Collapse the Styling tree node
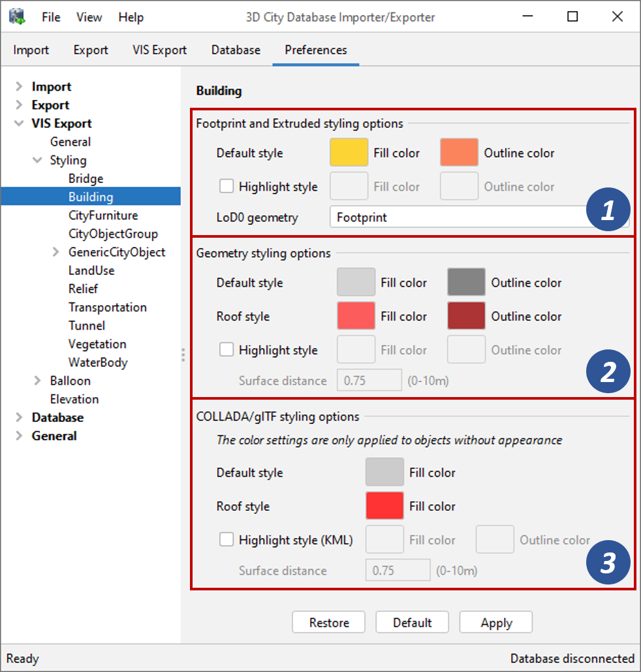 (x=37, y=160)
